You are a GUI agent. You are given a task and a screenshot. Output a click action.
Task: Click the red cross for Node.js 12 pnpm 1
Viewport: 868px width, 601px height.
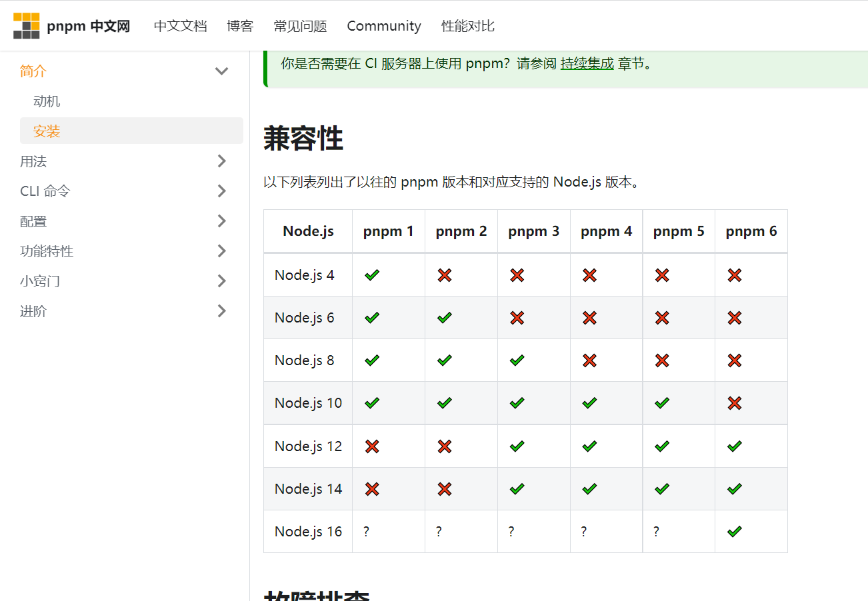[x=371, y=446]
